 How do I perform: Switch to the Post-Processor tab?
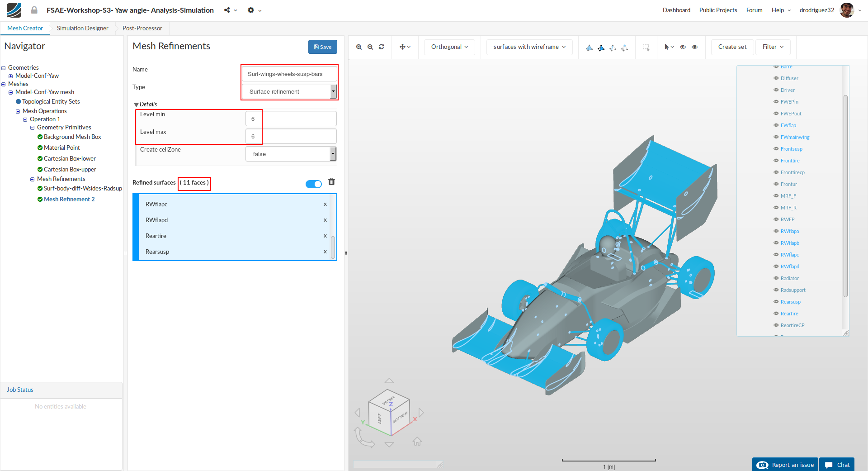click(142, 28)
